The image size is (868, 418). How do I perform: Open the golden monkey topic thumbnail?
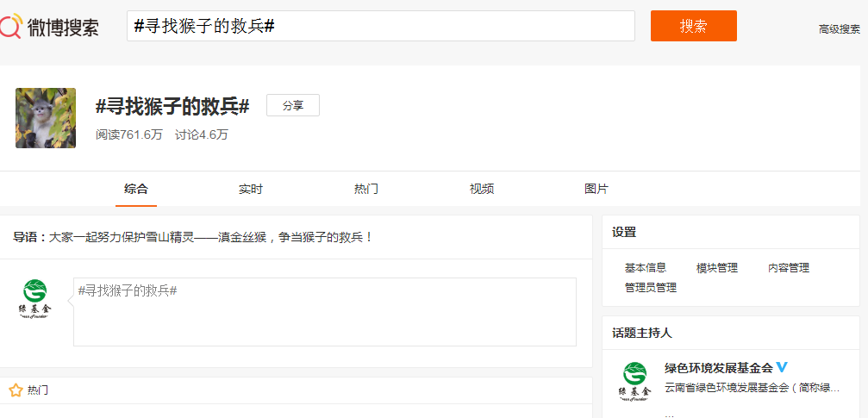46,118
